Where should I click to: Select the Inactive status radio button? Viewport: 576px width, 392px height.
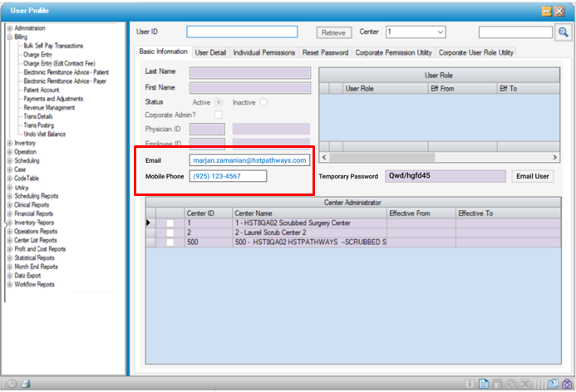pyautogui.click(x=263, y=102)
